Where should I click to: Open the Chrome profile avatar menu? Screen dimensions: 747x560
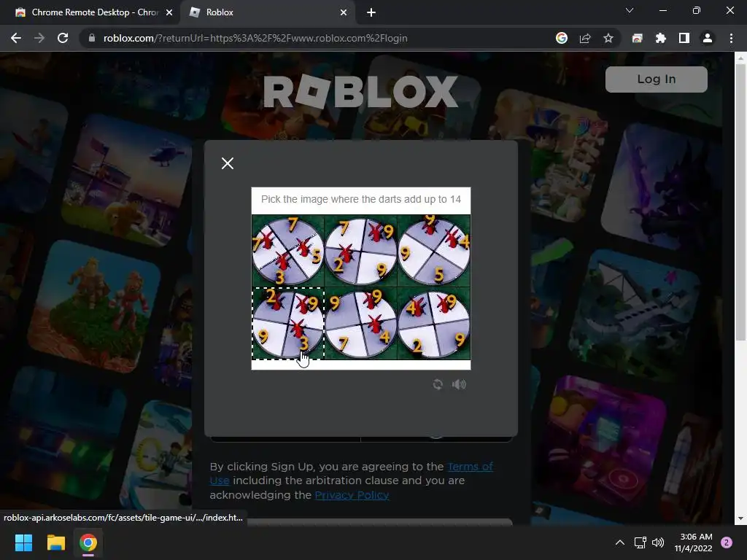[x=708, y=38]
